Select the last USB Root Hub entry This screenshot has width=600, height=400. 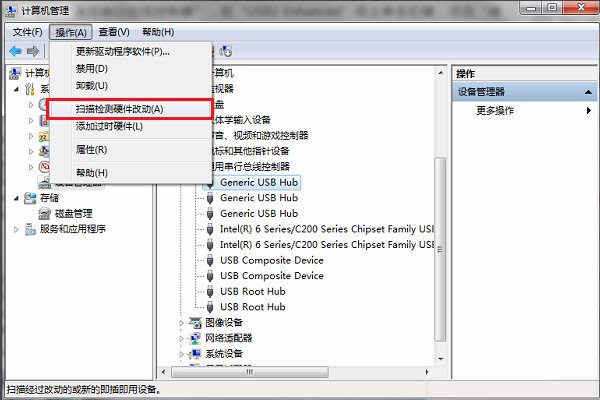tap(253, 307)
